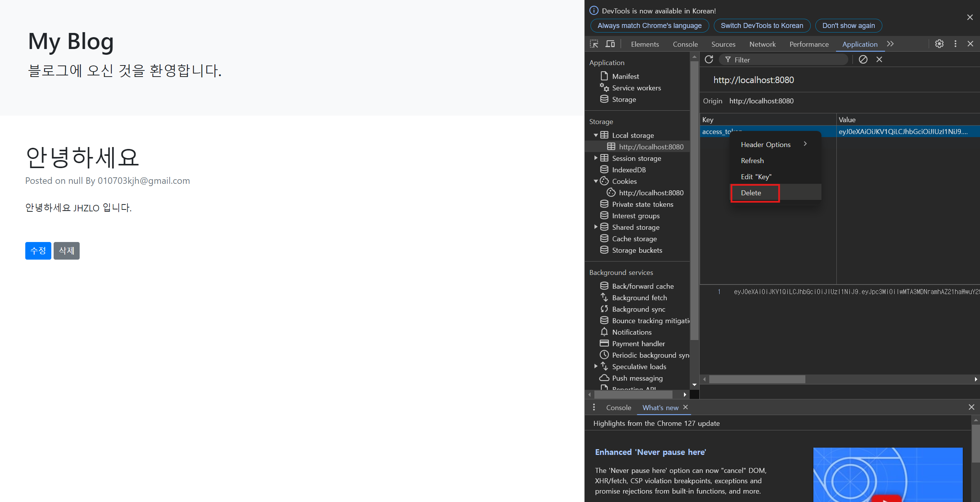This screenshot has width=980, height=502.
Task: Click the blue 수정 edit button
Action: point(38,251)
